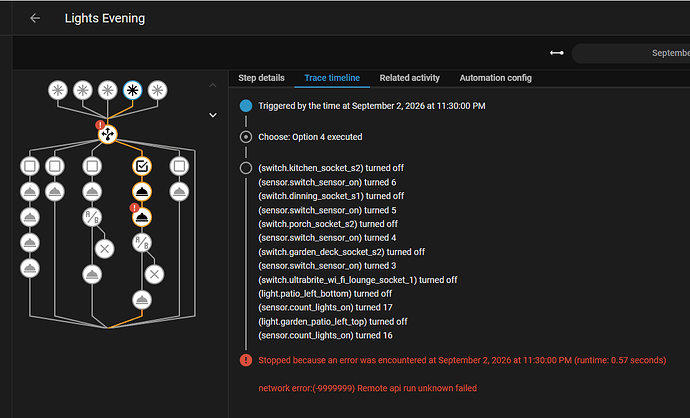This screenshot has height=418, width=690.
Task: Click the Choose Option 4 timeline marker
Action: click(x=246, y=137)
